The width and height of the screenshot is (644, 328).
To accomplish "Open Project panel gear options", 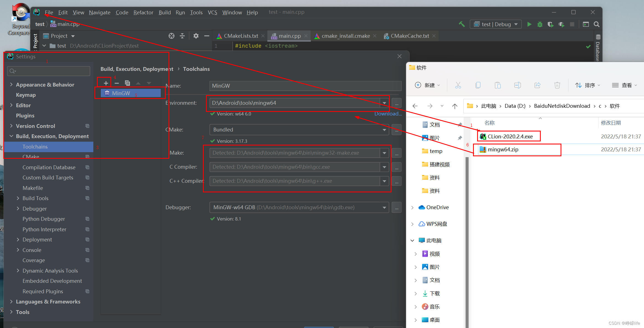I will point(196,36).
